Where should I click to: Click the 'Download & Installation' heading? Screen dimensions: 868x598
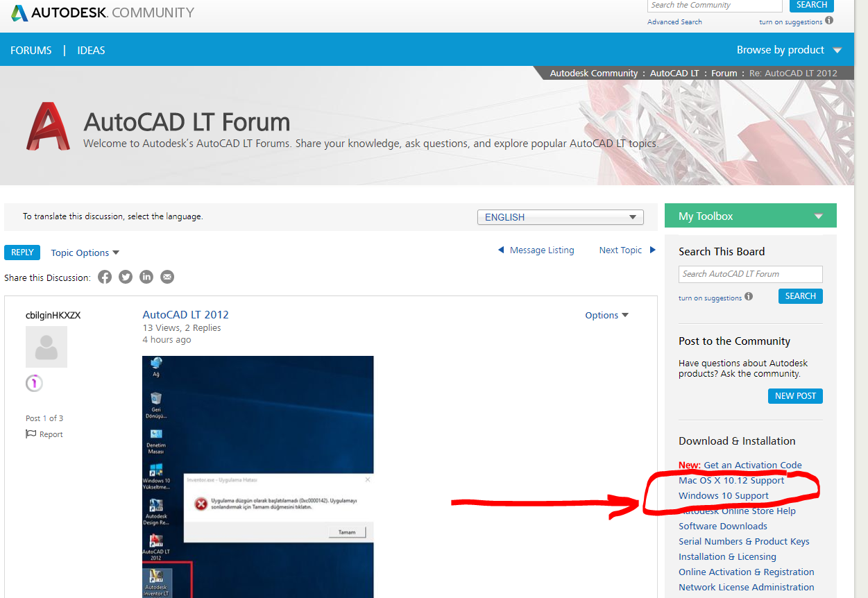point(737,441)
